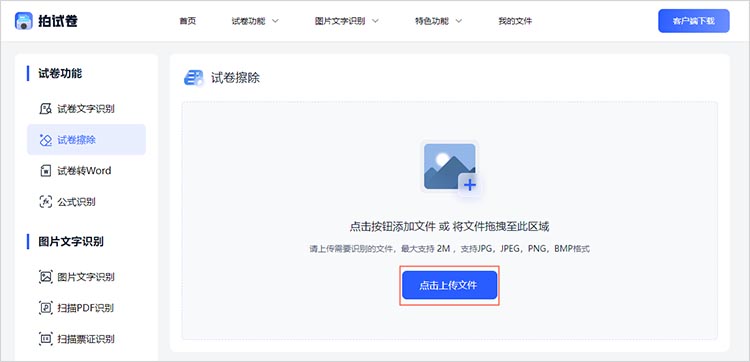The image size is (750, 362).
Task: Expand the 试卷功能 dropdown arrow in top navigation
Action: 275,21
